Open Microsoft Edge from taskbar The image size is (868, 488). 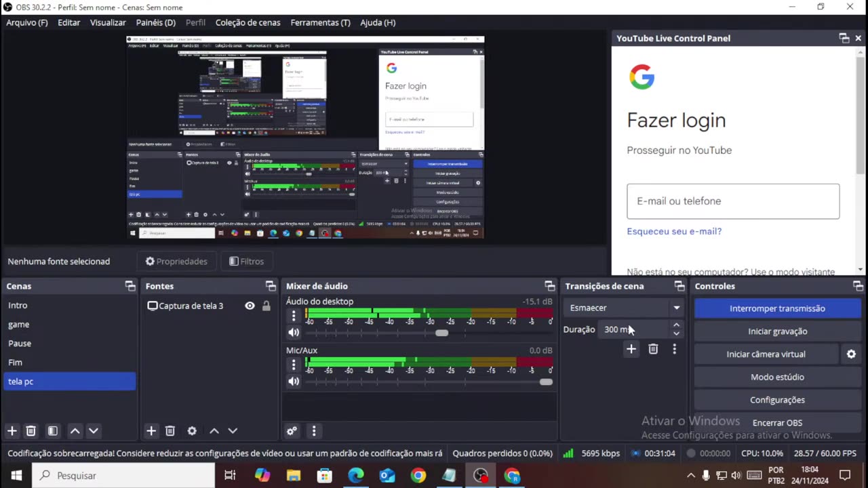(355, 475)
